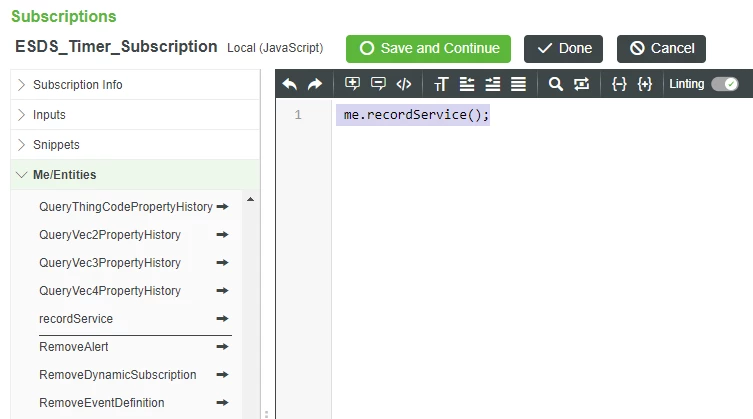This screenshot has height=419, width=753.
Task: Outdent the selected code
Action: click(x=467, y=84)
